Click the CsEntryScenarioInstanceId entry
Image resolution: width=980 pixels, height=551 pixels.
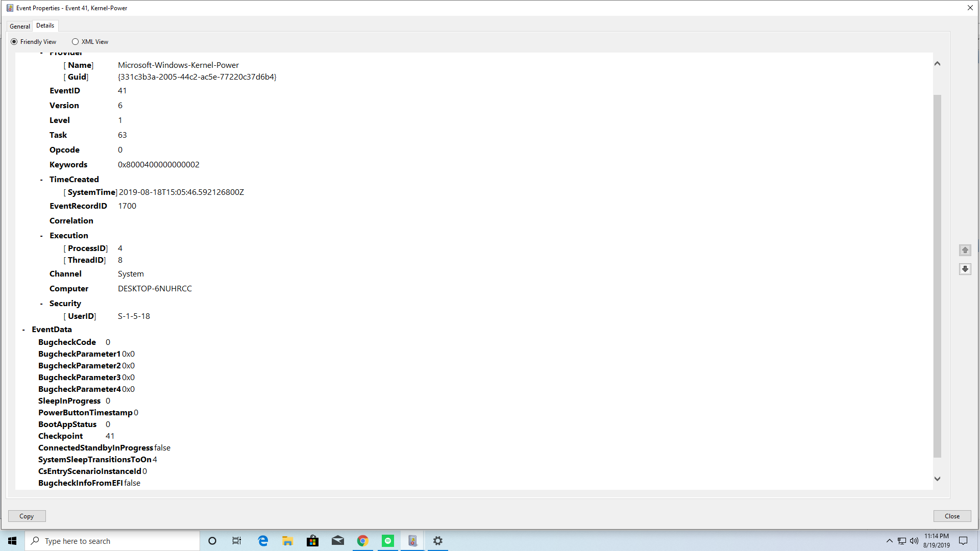click(x=92, y=471)
